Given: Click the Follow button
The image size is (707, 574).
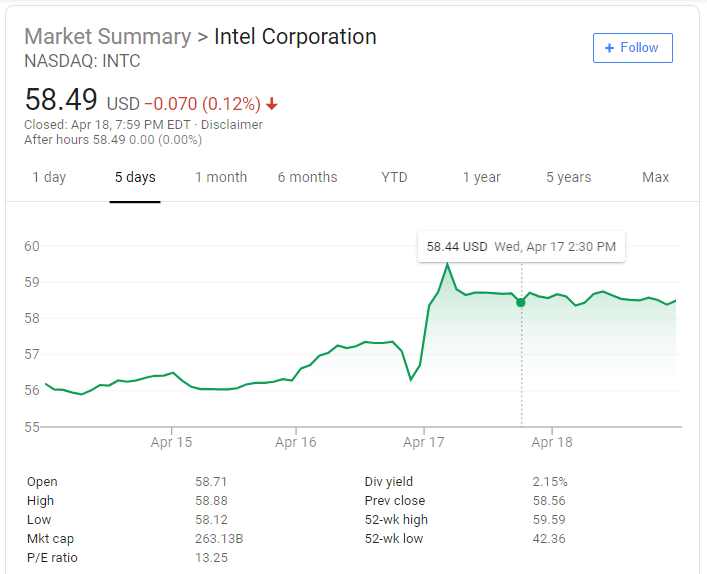Looking at the screenshot, I should tap(632, 48).
